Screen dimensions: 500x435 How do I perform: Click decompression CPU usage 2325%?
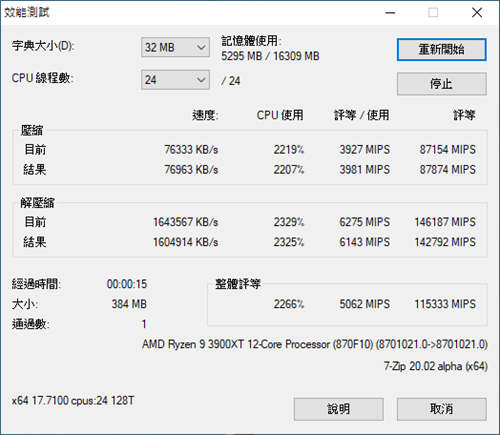click(x=289, y=242)
